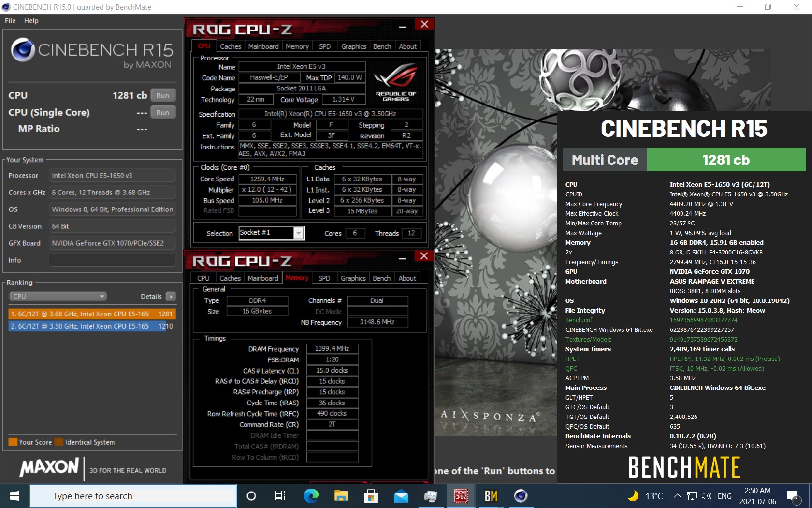Image resolution: width=812 pixels, height=508 pixels.
Task: Click the MAXON logo at bottom left
Action: [x=49, y=467]
